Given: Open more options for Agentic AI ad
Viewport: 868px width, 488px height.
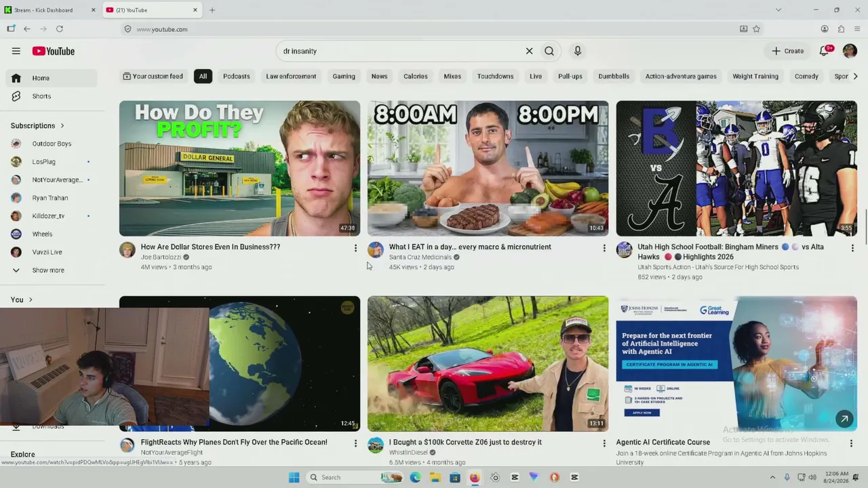Looking at the screenshot, I should pyautogui.click(x=851, y=443).
